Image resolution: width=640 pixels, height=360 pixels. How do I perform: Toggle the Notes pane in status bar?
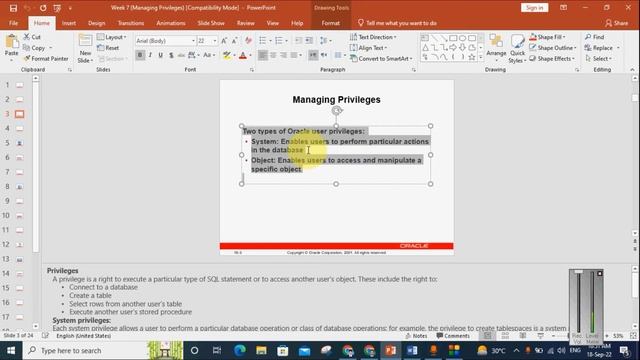coord(416,336)
